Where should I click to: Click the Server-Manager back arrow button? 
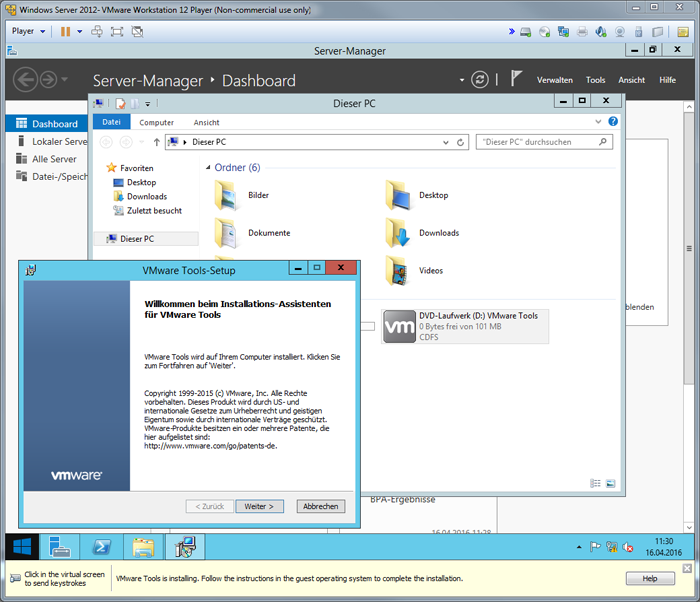click(25, 80)
